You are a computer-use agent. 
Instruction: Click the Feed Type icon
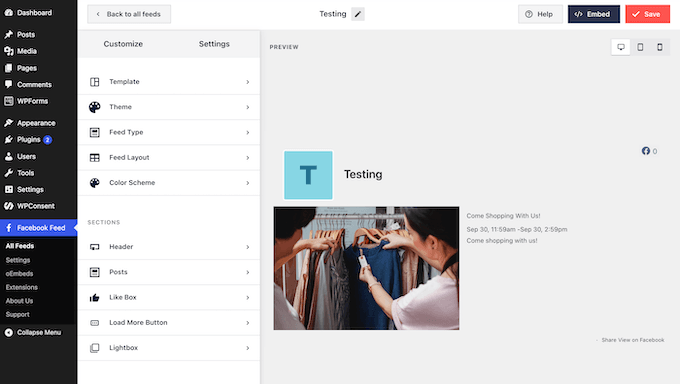[95, 132]
